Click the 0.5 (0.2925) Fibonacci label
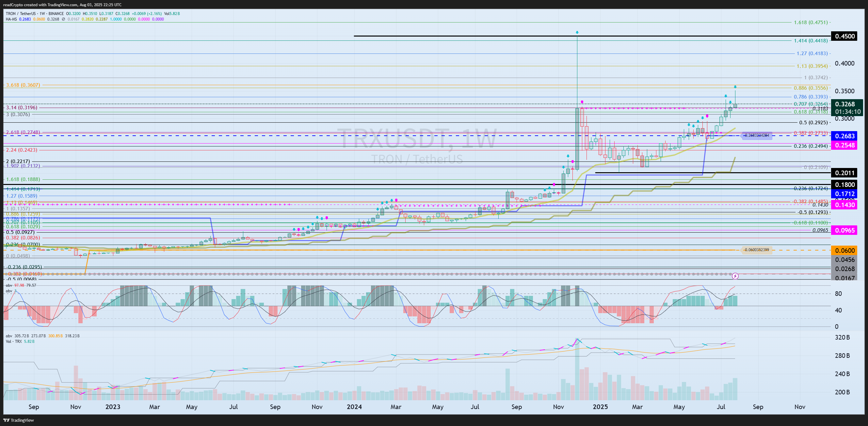The width and height of the screenshot is (868, 426). (813, 123)
